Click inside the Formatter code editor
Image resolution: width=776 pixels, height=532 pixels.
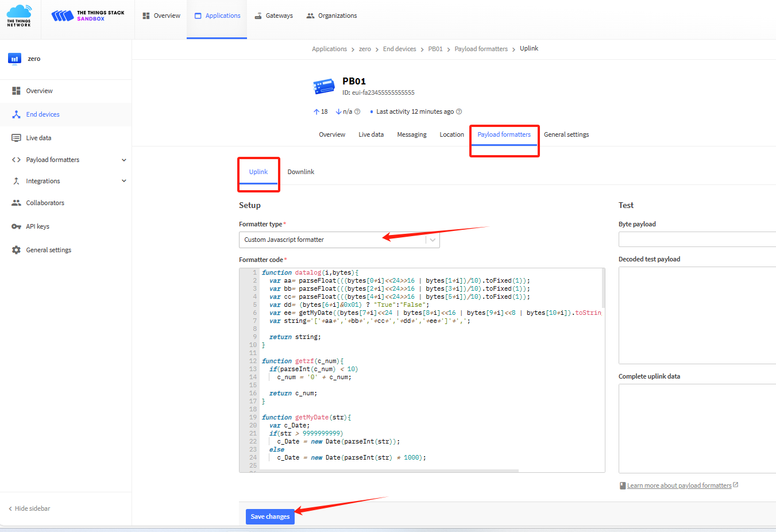[422, 370]
